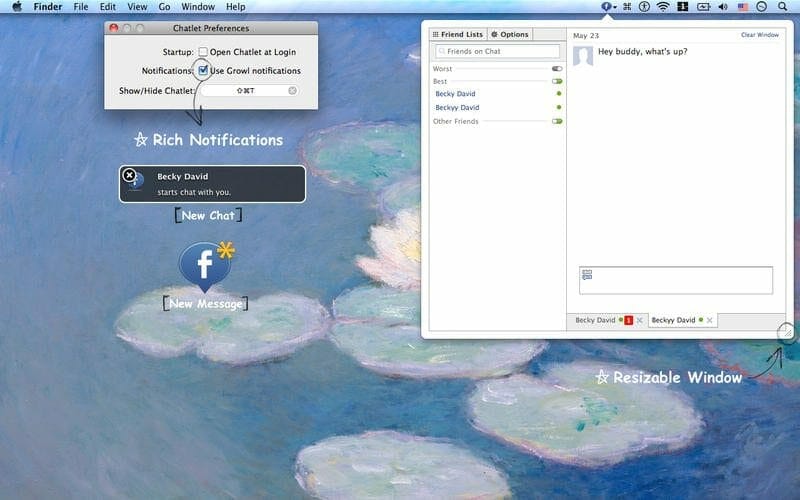Enable Open Chatlet at Login
800x500 pixels.
pos(203,52)
